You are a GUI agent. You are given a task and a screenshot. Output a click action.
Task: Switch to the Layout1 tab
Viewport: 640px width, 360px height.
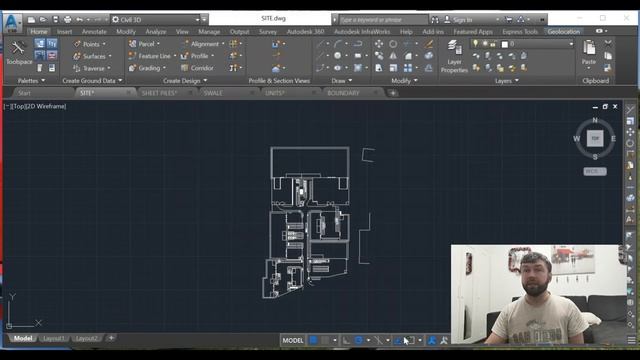54,338
